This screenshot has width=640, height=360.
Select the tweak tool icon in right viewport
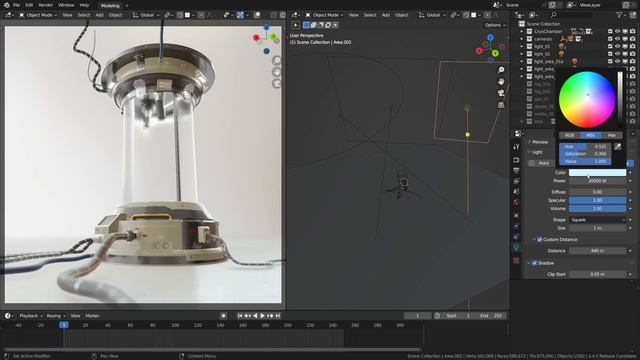296,25
